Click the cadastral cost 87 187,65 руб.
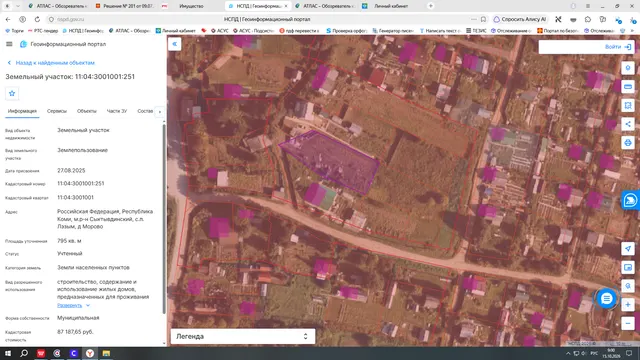This screenshot has height=360, width=640. tap(76, 332)
